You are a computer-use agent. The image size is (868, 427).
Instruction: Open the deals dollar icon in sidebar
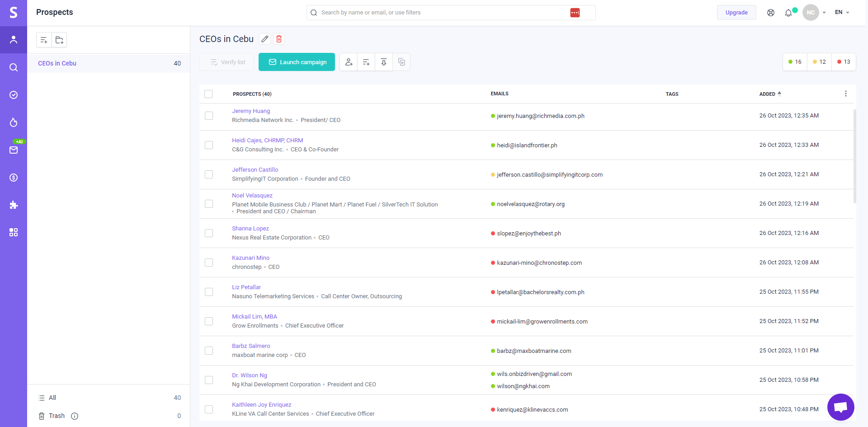(x=14, y=178)
